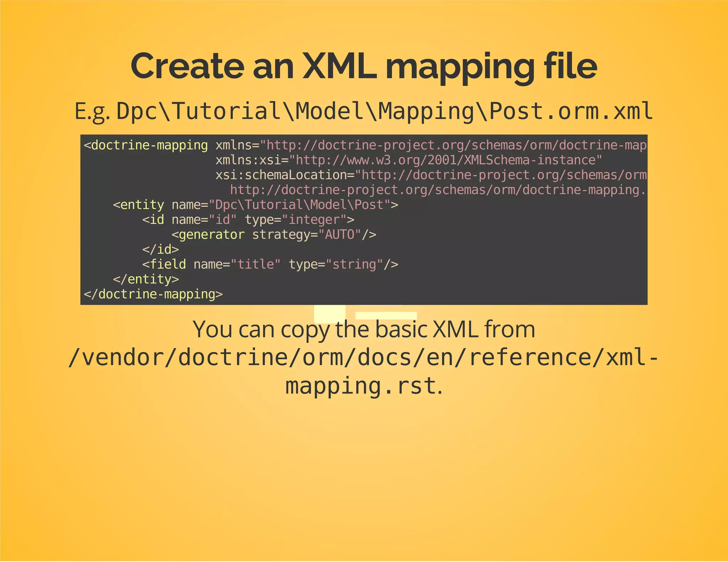Click the closing </doctrine-mapping> tag
Screen dimensions: 728x562
(153, 294)
